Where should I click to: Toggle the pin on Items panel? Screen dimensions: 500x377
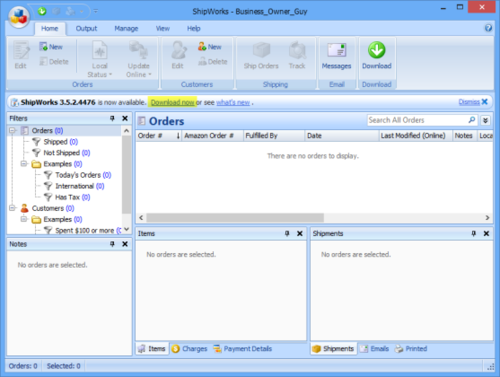pos(287,233)
